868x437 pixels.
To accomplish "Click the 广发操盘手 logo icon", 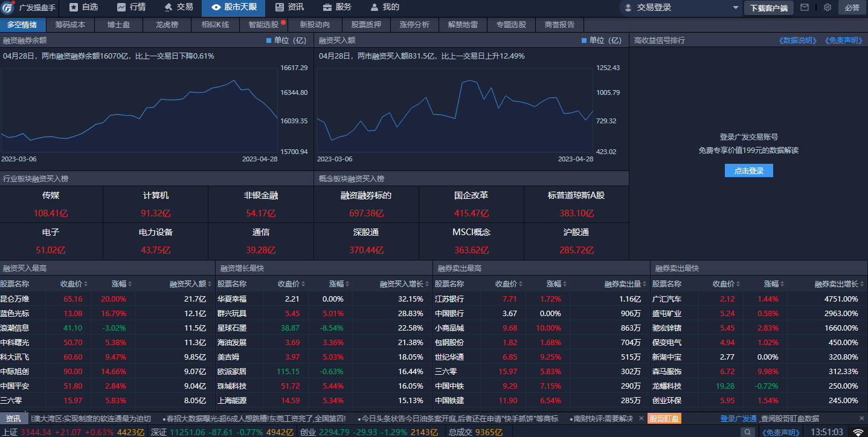I will pos(8,7).
